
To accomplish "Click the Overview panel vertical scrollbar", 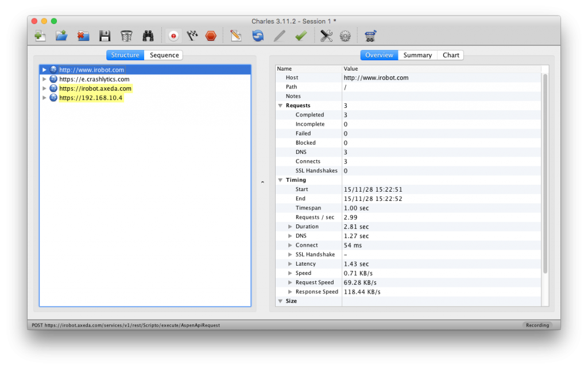I will (545, 172).
